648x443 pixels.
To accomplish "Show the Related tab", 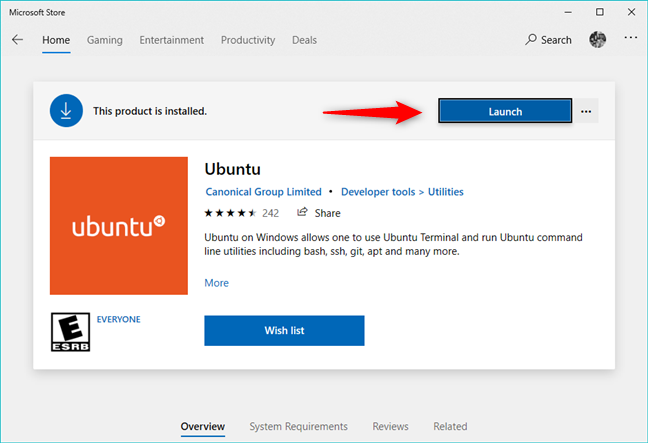I will [x=450, y=426].
